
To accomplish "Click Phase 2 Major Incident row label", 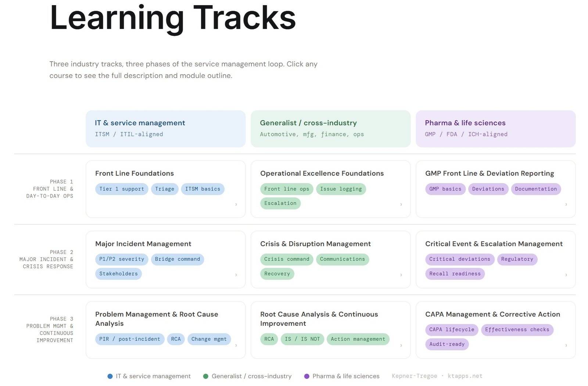I will [46, 260].
